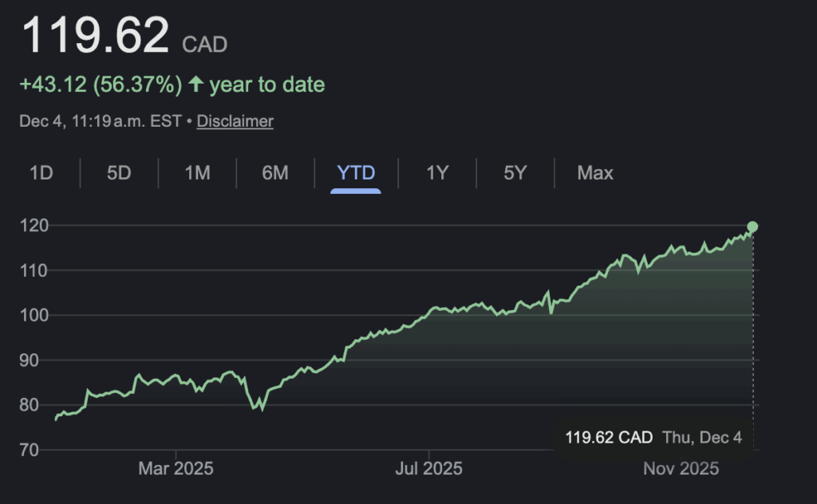The height and width of the screenshot is (504, 817).
Task: Select the 1D time range tab
Action: point(41,172)
